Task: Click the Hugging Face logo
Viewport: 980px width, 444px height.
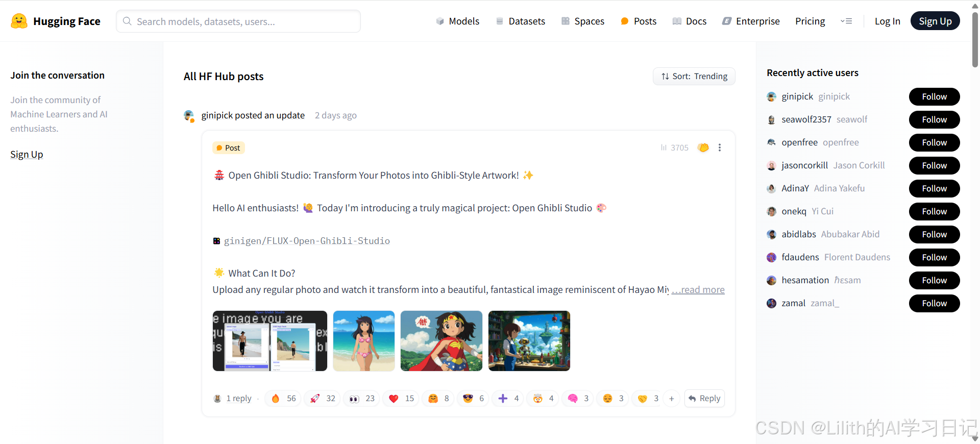Action: click(x=56, y=21)
